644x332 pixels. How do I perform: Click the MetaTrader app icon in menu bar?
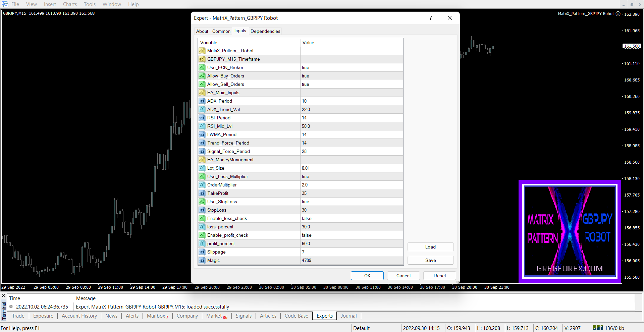click(x=5, y=4)
